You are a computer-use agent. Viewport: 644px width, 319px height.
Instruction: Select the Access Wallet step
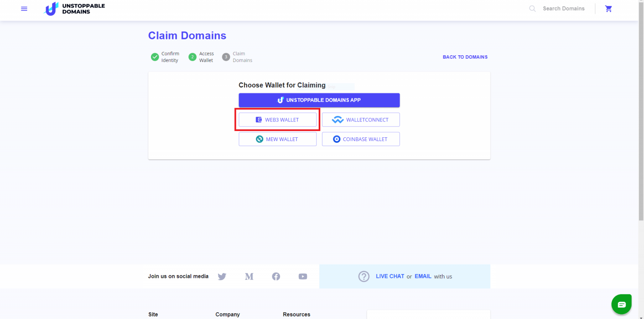[x=201, y=57]
